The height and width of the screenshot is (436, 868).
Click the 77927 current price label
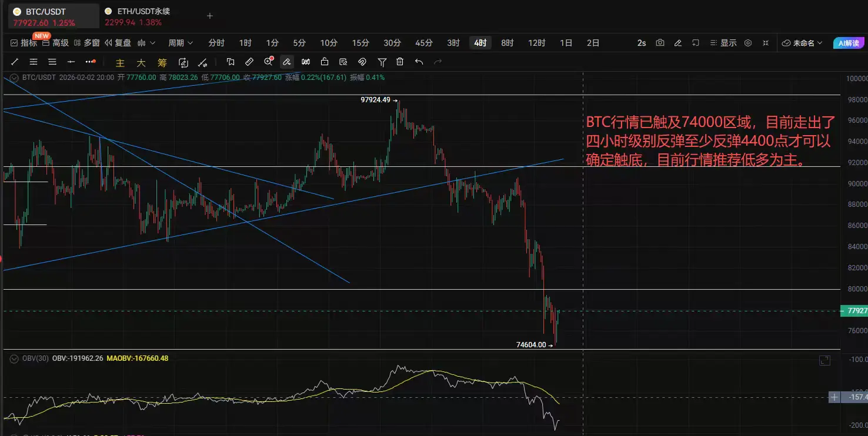[854, 311]
